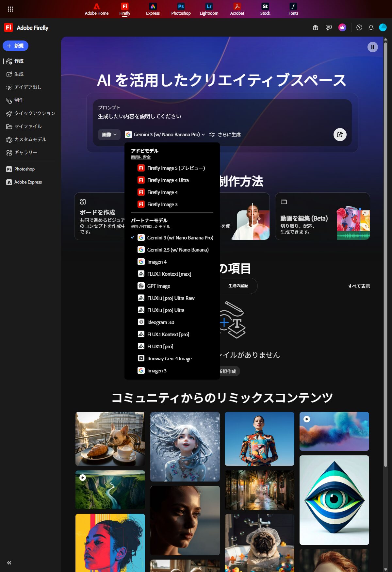Open the apps grid launcher icon
Viewport: 392px width, 572px height.
pos(10,9)
